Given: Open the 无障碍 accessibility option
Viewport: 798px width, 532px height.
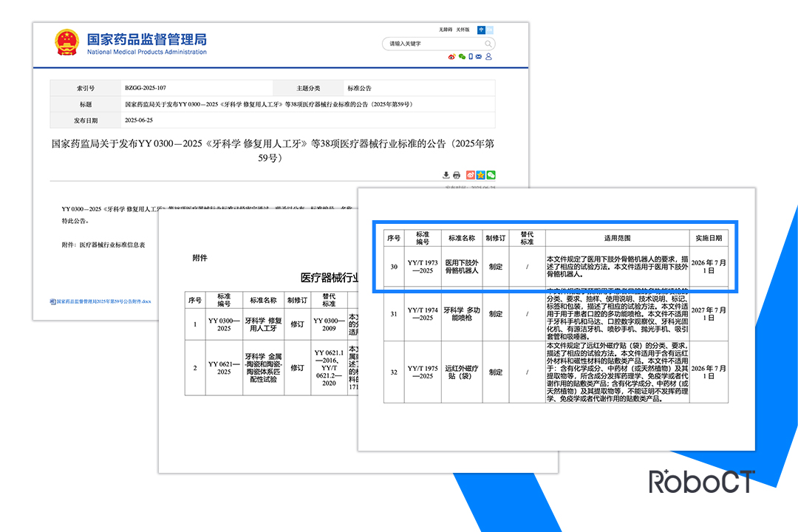Looking at the screenshot, I should tap(446, 30).
